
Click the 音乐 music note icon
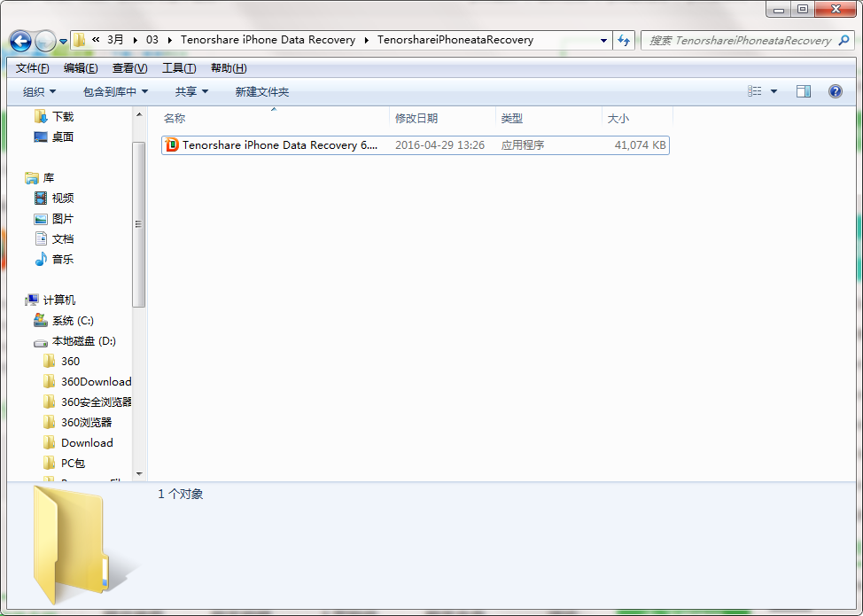[41, 260]
